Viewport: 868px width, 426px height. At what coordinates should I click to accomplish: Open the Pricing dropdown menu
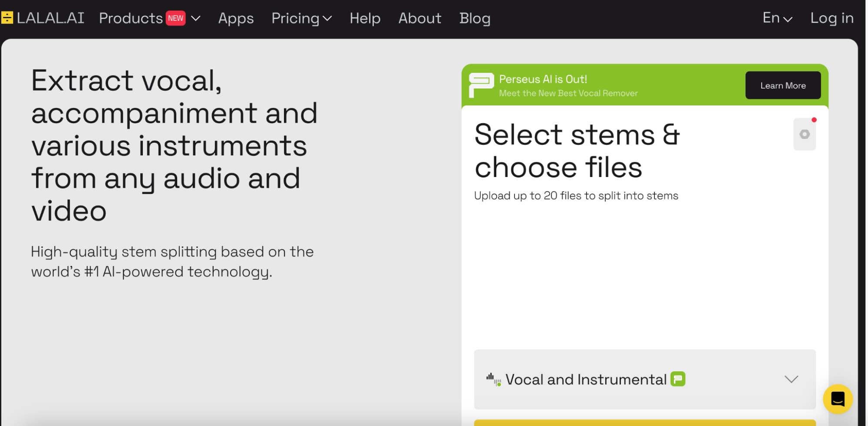[x=301, y=19]
